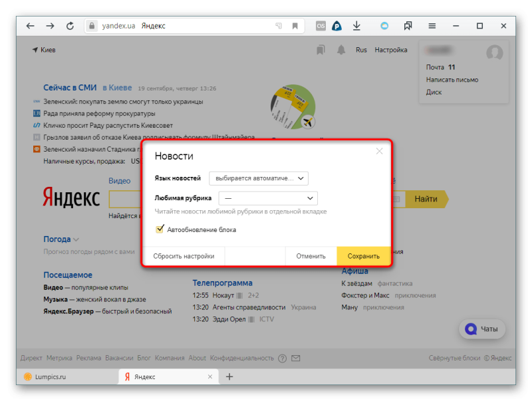This screenshot has height=401, width=532.
Task: Open К звёздам movie link
Action: pos(356,283)
